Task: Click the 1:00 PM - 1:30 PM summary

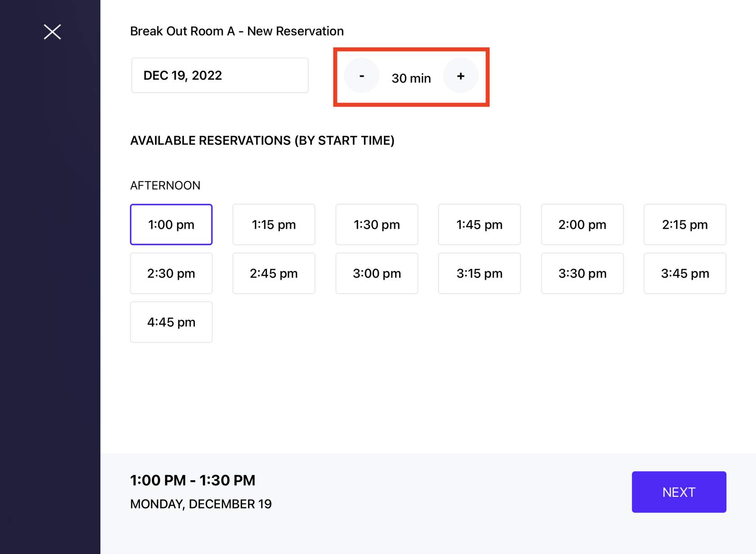Action: (x=193, y=480)
